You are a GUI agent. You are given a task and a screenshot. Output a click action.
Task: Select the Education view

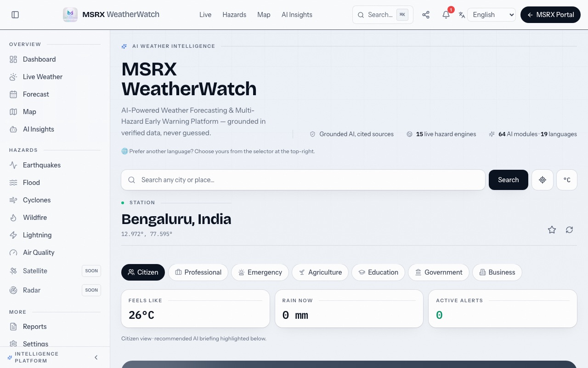tap(378, 272)
